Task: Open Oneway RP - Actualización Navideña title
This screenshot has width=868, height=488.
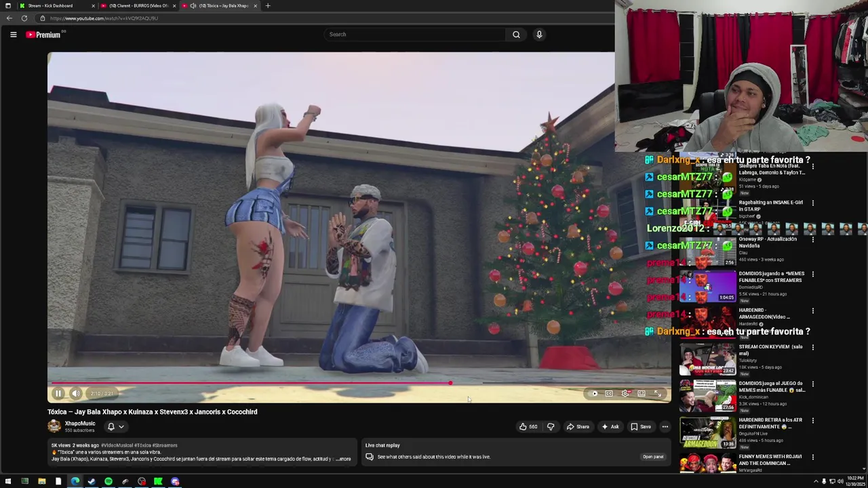Action: pyautogui.click(x=768, y=243)
